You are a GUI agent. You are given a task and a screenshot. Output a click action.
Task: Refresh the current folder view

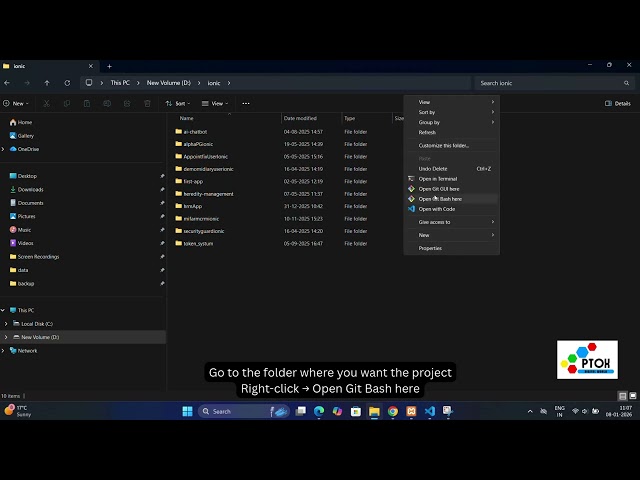(x=67, y=83)
